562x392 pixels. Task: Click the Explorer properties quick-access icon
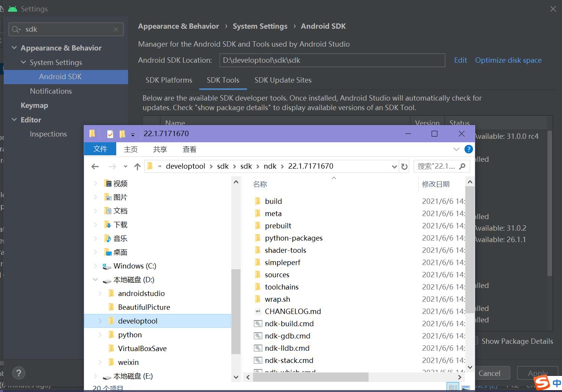(110, 134)
